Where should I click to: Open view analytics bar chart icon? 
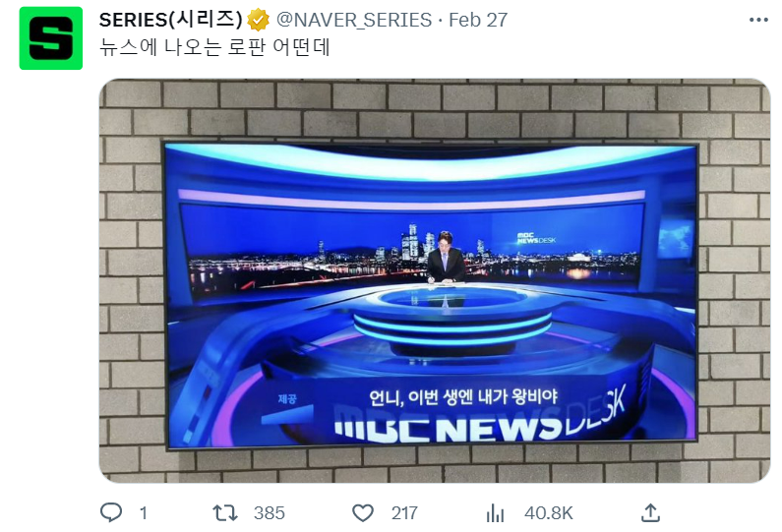[x=495, y=512]
